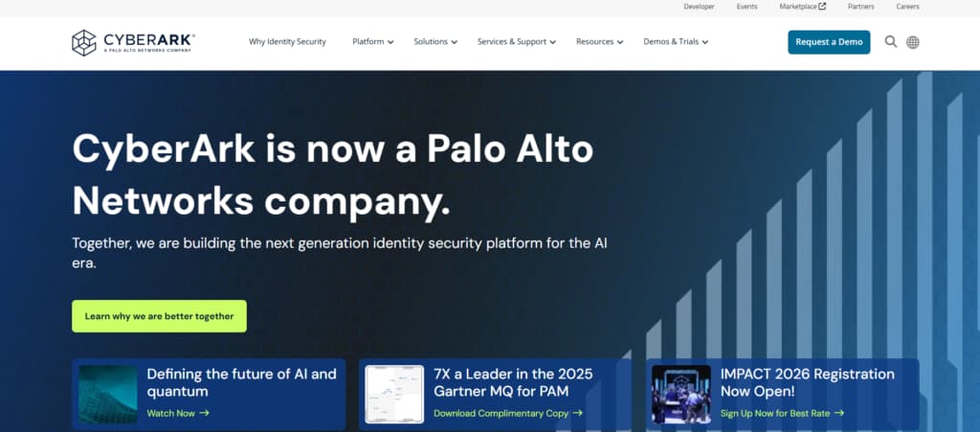This screenshot has width=980, height=432.
Task: Open the Partners link
Action: (861, 7)
